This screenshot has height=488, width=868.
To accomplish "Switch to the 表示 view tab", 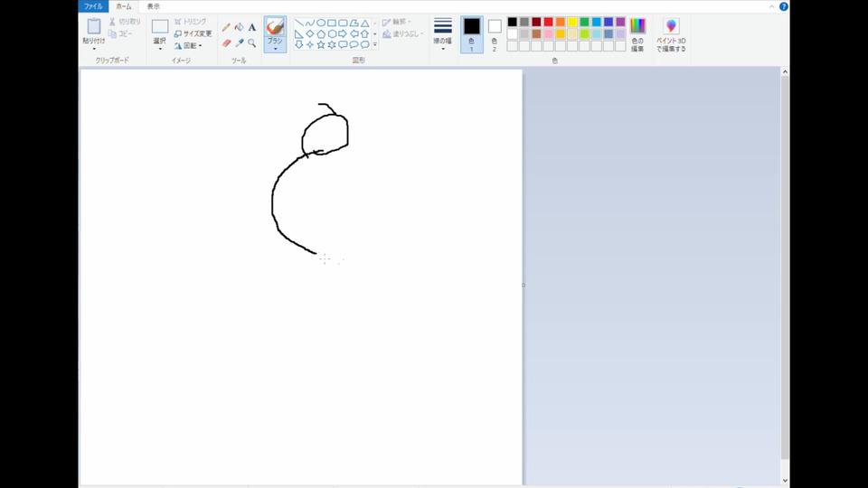I will pos(154,6).
